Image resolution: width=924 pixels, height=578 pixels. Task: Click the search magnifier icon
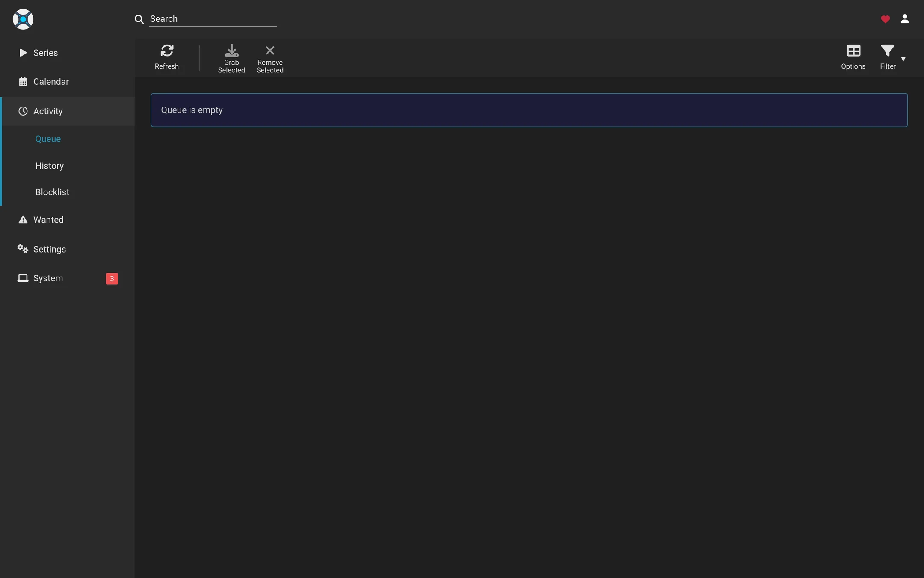coord(139,19)
